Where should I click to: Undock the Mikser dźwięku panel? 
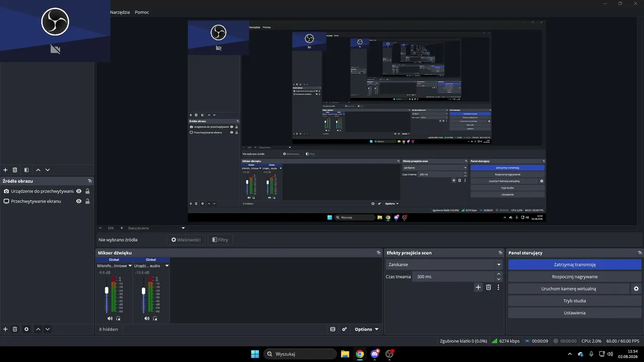378,253
